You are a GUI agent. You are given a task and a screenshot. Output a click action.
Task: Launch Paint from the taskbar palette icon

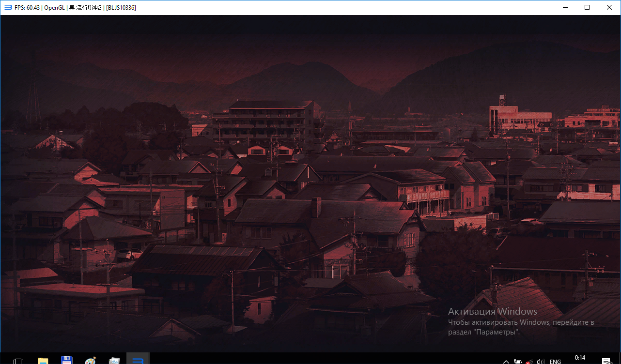90,360
